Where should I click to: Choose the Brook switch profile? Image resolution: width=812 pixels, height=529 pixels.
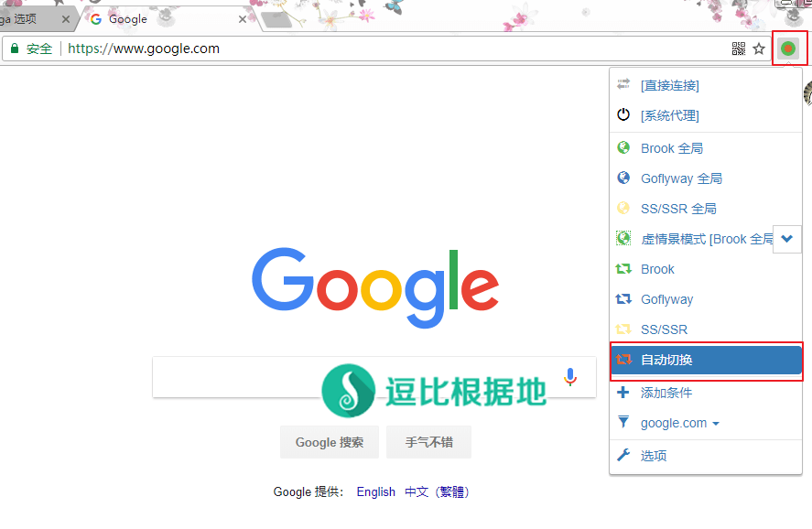(x=656, y=269)
